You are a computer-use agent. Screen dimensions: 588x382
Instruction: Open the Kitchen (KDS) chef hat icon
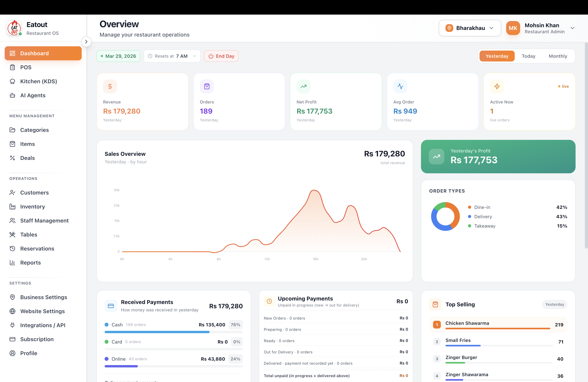click(12, 81)
